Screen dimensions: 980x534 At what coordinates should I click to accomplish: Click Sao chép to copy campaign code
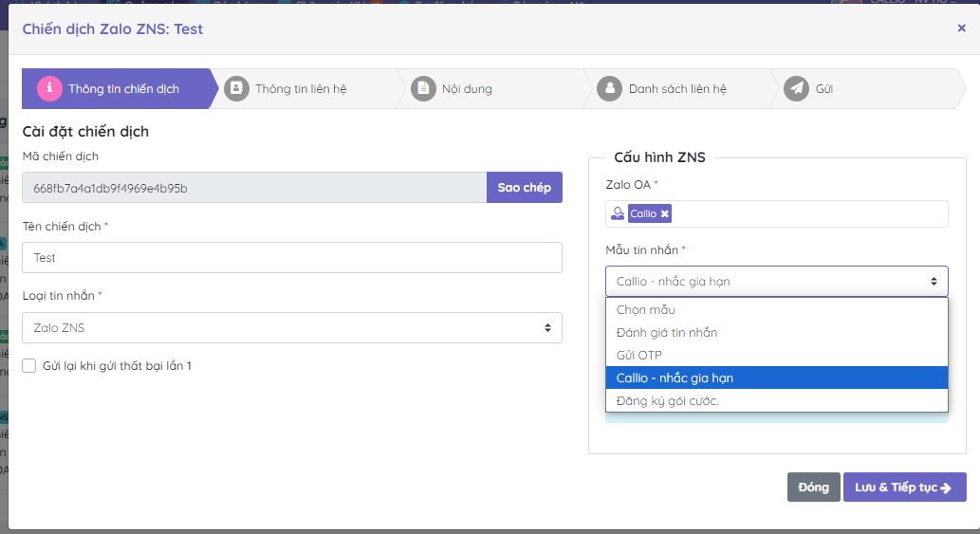click(525, 188)
